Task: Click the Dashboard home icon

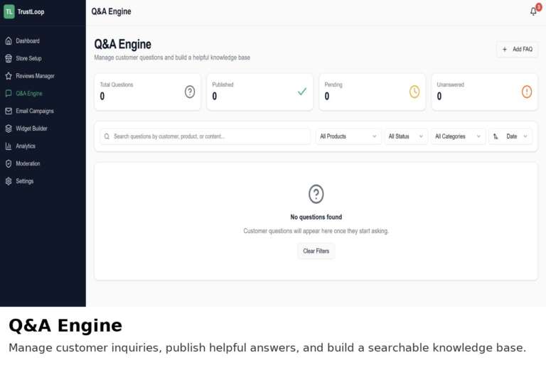Action: coord(9,41)
